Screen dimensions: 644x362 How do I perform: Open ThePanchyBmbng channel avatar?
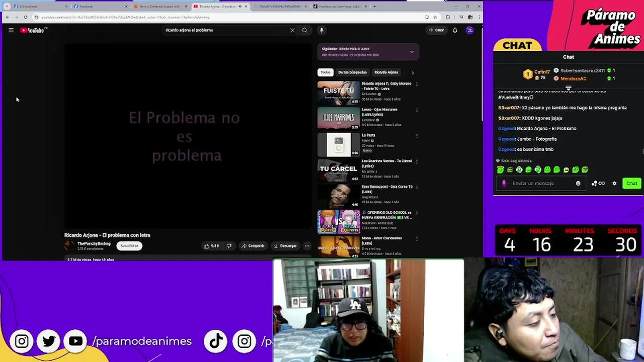tap(69, 246)
